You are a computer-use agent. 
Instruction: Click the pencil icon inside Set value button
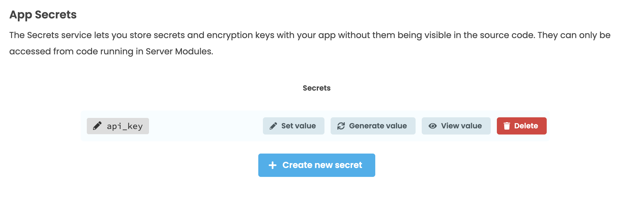click(x=273, y=126)
